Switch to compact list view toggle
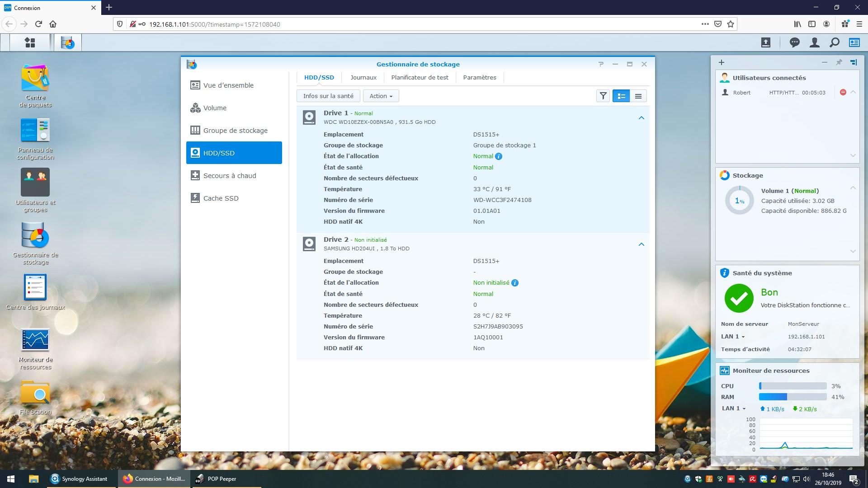 pyautogui.click(x=638, y=96)
